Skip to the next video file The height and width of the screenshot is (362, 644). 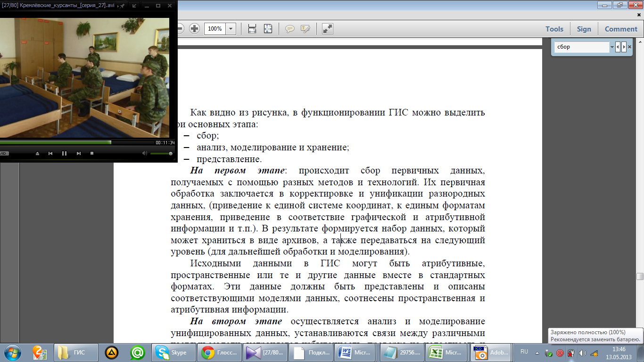(79, 153)
